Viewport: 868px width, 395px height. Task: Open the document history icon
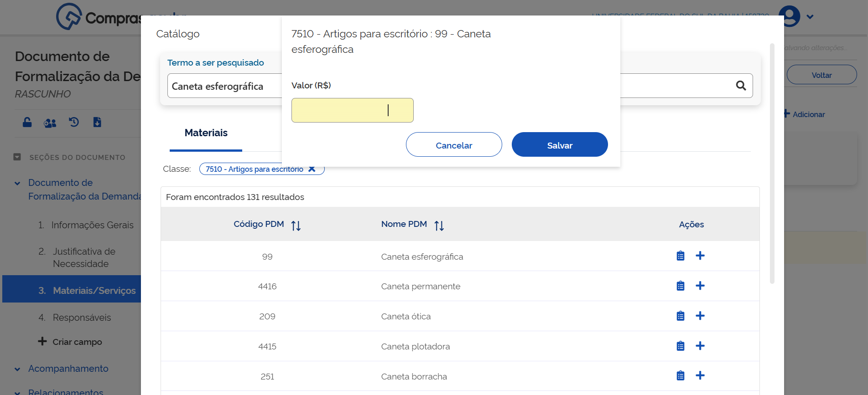point(74,122)
